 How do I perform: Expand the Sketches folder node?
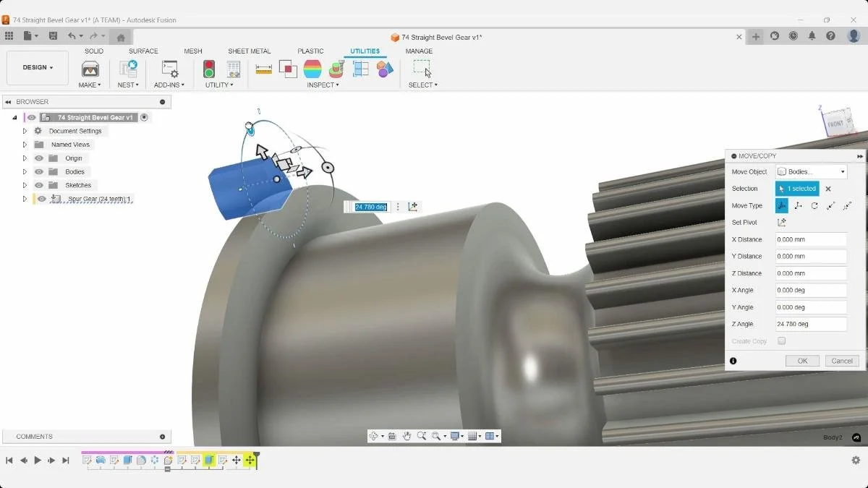25,185
